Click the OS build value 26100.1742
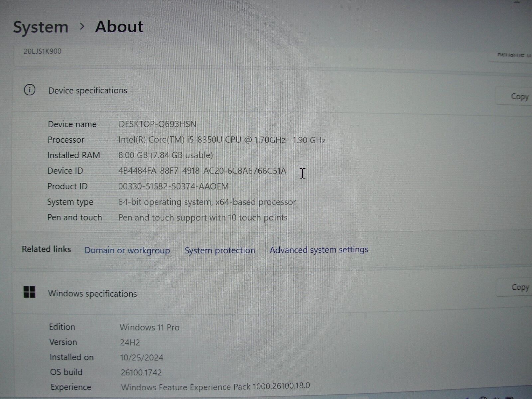The height and width of the screenshot is (399, 532). (x=141, y=372)
